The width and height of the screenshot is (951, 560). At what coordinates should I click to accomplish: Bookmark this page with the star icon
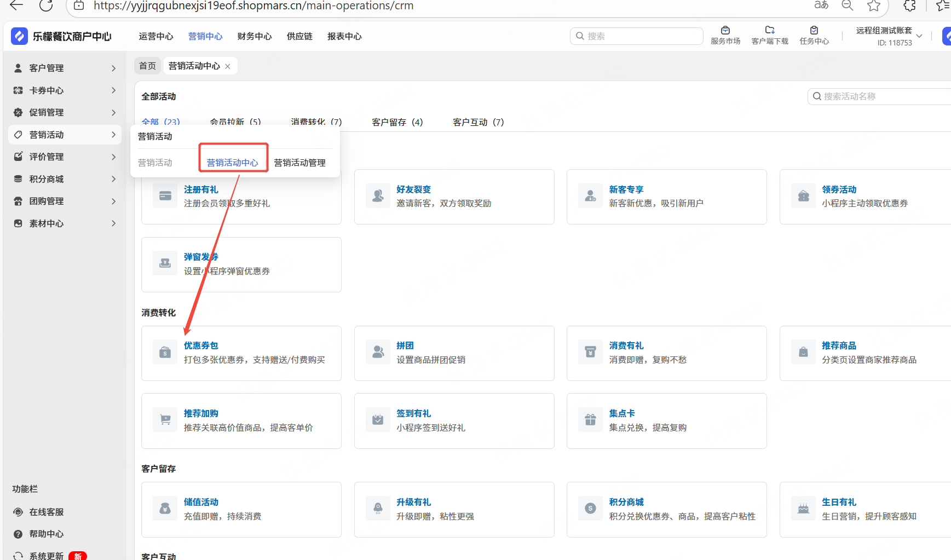[874, 5]
